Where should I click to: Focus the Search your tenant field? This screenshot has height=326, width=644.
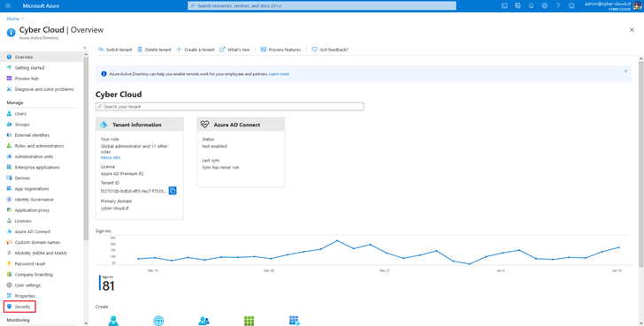pyautogui.click(x=230, y=107)
